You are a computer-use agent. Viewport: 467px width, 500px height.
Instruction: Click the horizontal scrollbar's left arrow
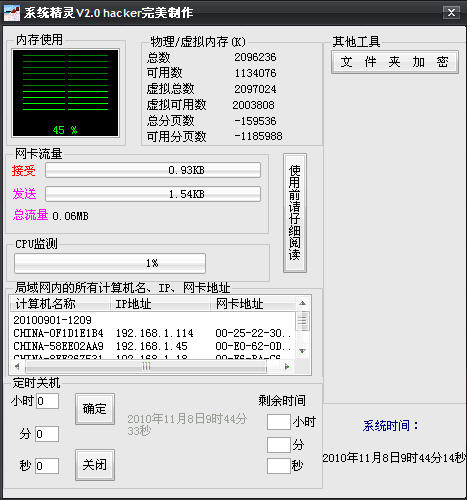click(x=17, y=366)
